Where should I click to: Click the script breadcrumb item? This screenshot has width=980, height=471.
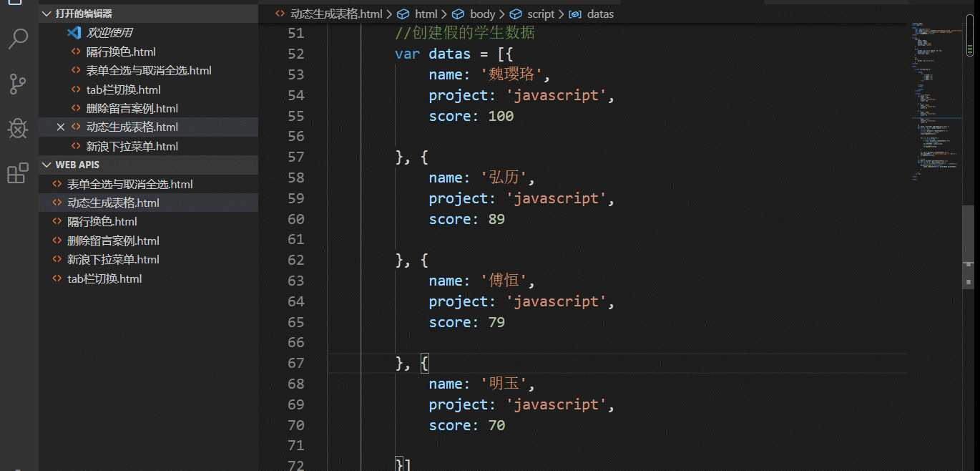point(541,14)
